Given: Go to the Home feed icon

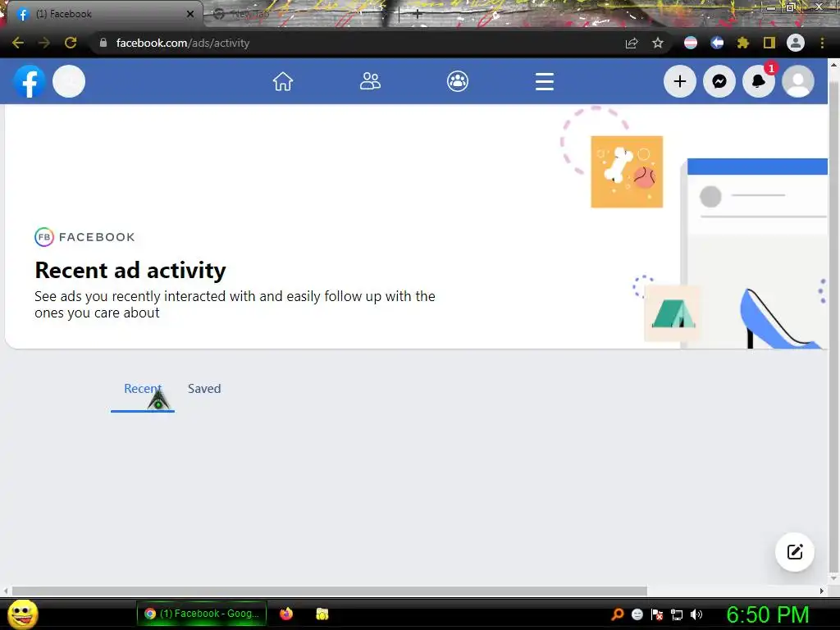Looking at the screenshot, I should pyautogui.click(x=283, y=81).
